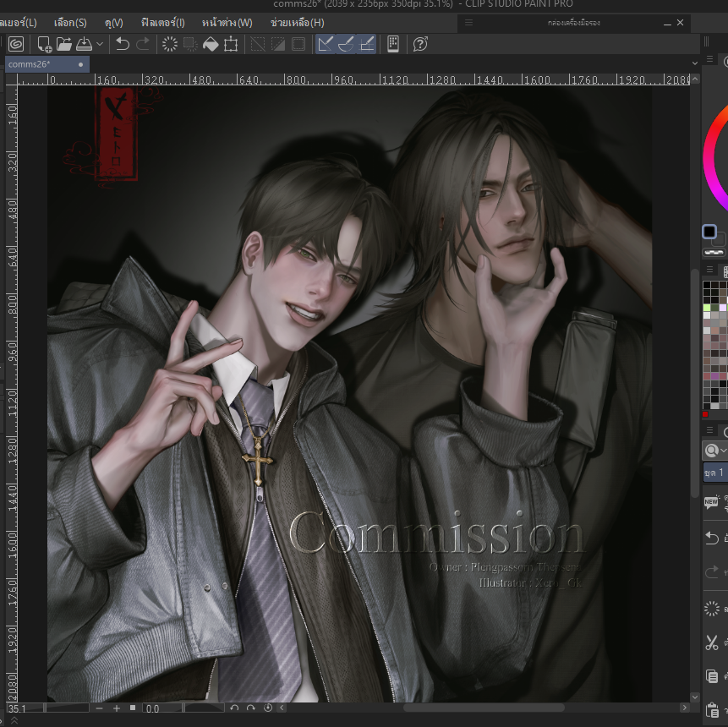728x727 pixels.
Task: Select quick access set ชุด 1
Action: tap(715, 473)
